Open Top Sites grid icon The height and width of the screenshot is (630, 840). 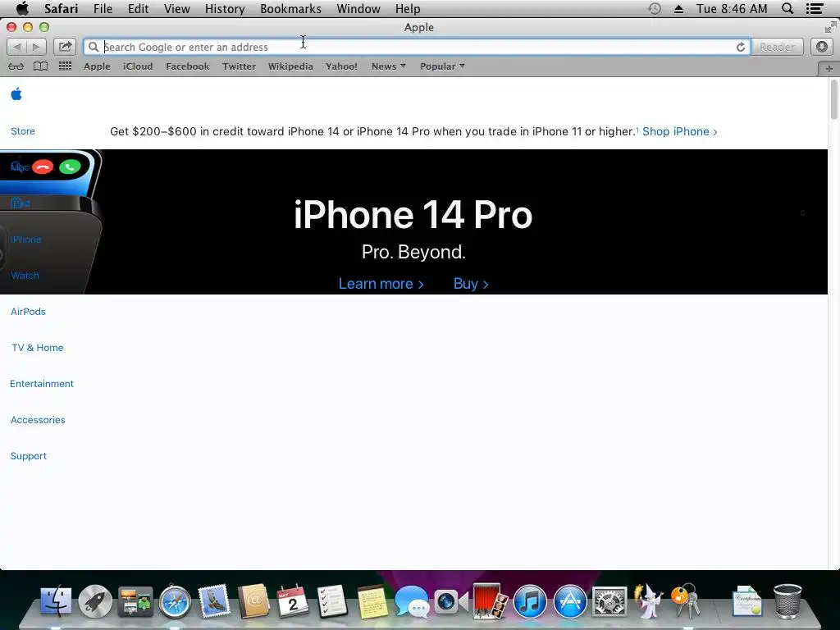65,66
